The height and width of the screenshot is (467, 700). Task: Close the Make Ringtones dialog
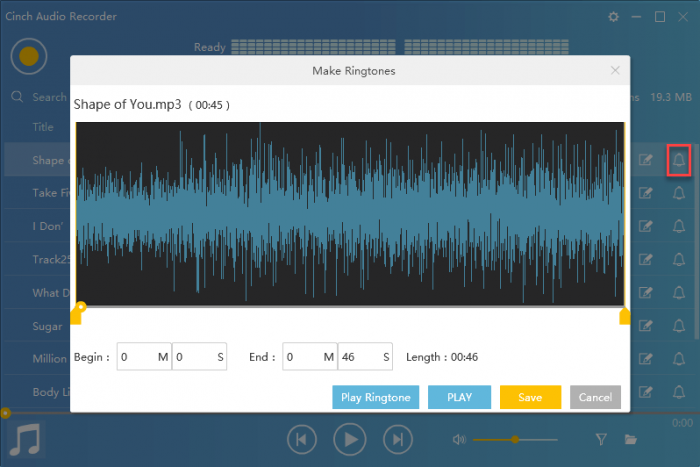pos(615,71)
